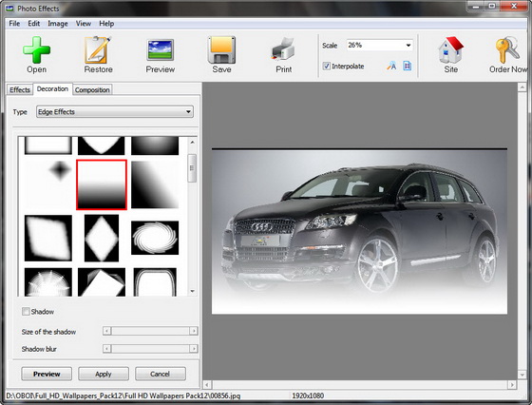Click the Size of the shadow slider
The width and height of the screenshot is (532, 405).
150,331
